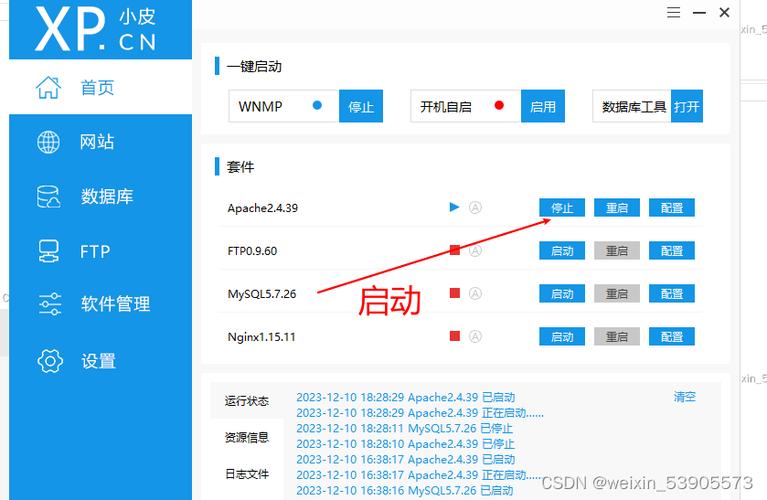Click the FTP0.9.60 name in 套件 list
Screen dimensions: 767x500
[252, 251]
